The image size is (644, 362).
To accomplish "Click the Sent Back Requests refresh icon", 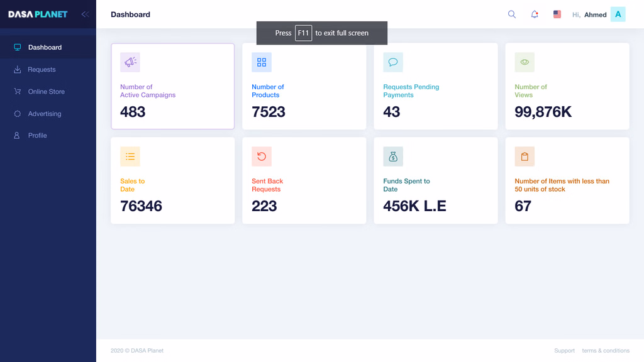I will click(262, 156).
